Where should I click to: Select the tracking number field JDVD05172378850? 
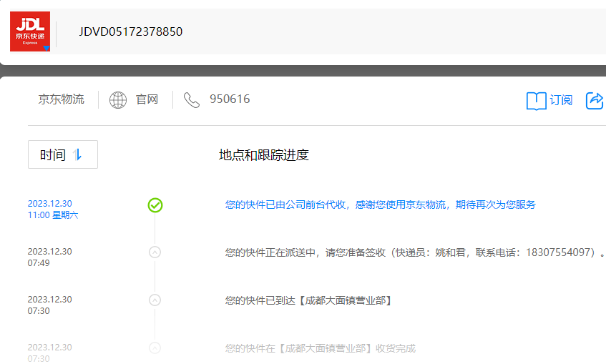131,31
